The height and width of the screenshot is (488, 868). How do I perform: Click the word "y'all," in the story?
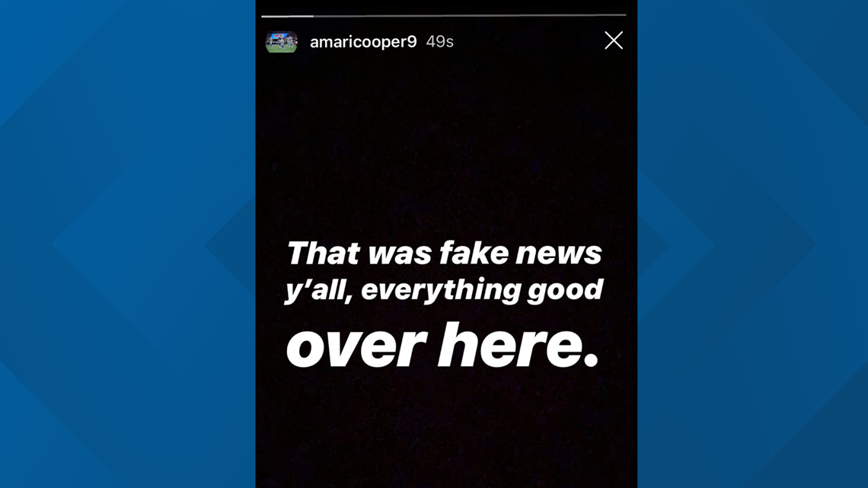click(x=319, y=291)
